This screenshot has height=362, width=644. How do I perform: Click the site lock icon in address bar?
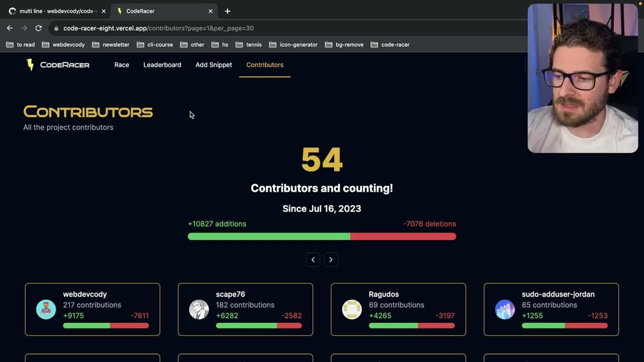pyautogui.click(x=56, y=29)
